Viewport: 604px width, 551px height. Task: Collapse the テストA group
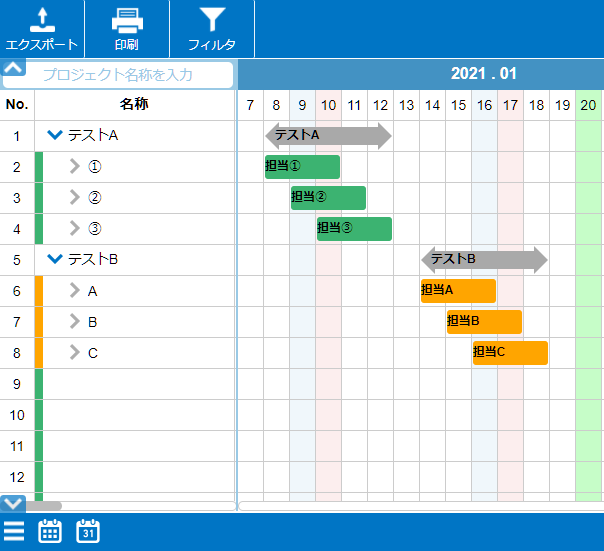point(55,136)
